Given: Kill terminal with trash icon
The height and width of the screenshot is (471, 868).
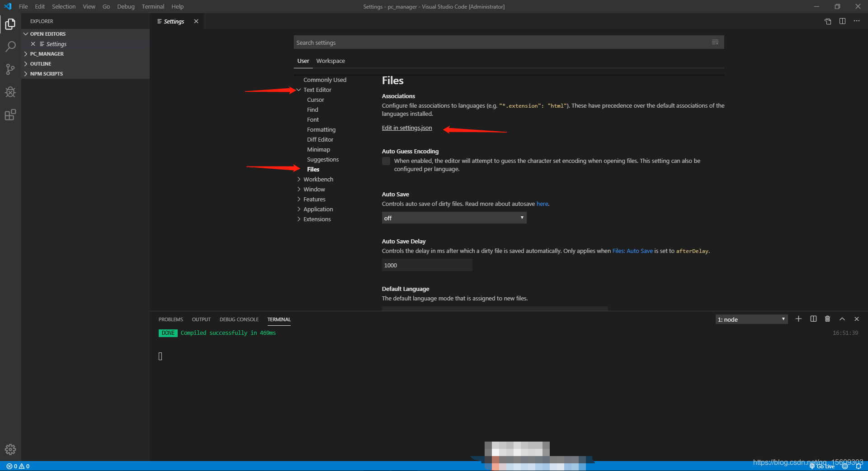Looking at the screenshot, I should click(827, 319).
